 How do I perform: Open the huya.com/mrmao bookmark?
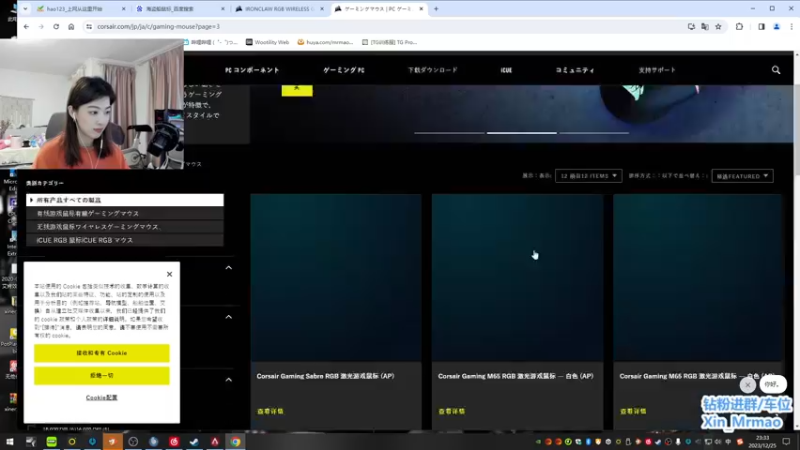[326, 42]
